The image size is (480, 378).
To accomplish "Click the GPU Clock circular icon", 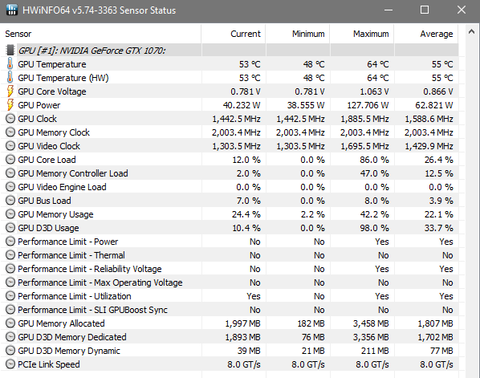I will 10,119.
